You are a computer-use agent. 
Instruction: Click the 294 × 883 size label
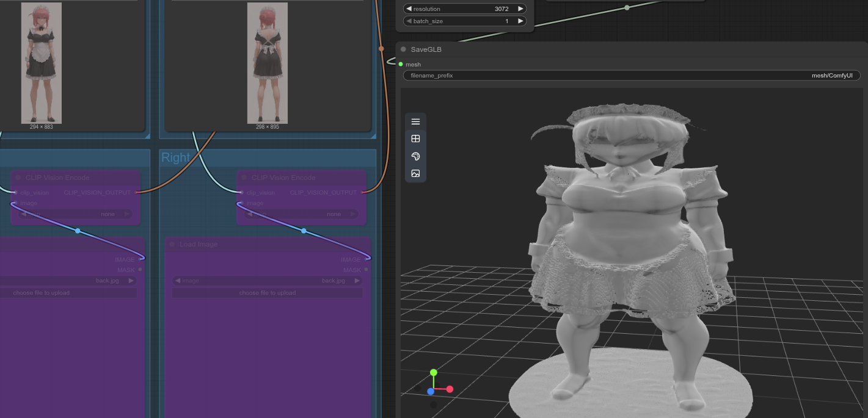click(42, 127)
